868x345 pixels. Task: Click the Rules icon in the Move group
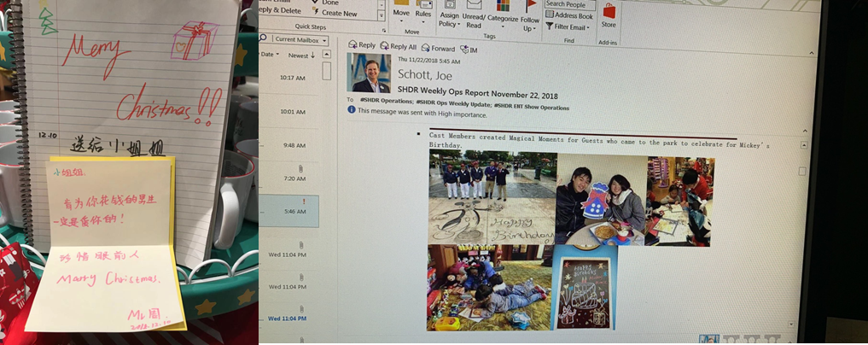coord(423,12)
